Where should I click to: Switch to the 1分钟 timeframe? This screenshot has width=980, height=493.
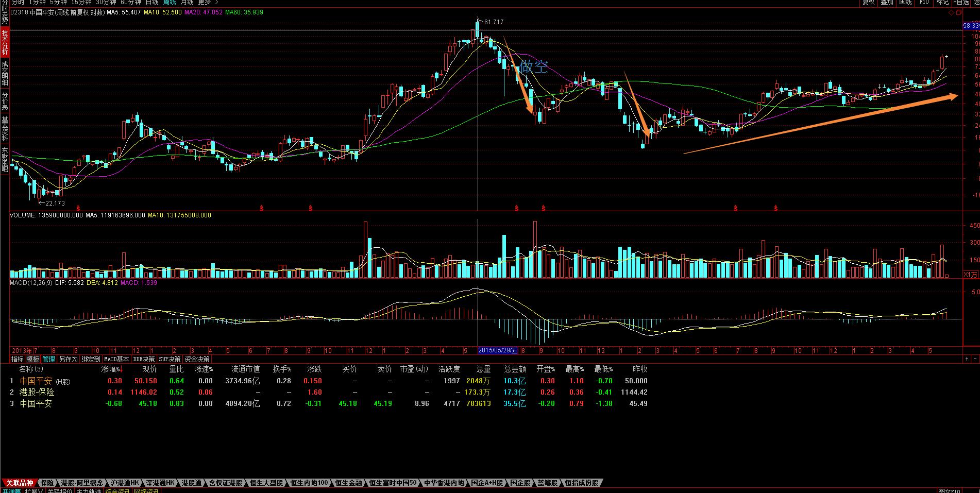(38, 3)
